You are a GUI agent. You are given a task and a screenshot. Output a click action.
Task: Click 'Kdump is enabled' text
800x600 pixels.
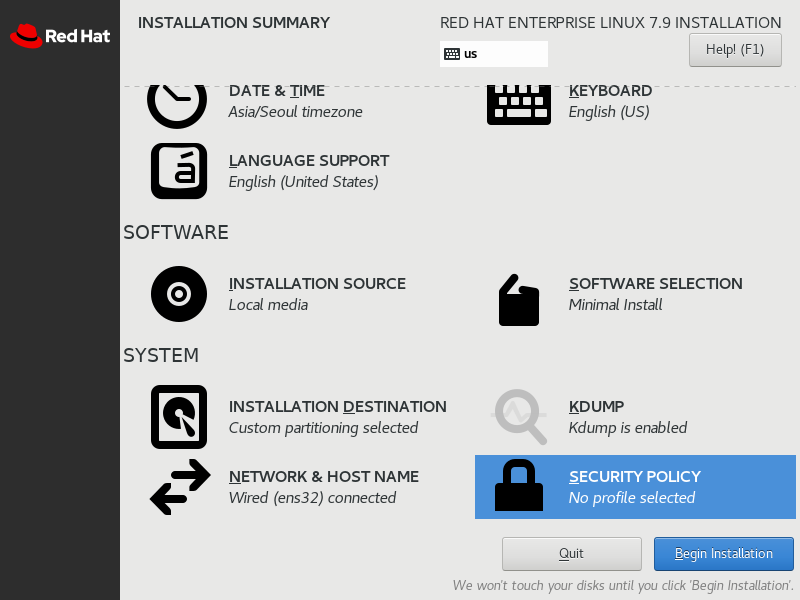[x=628, y=428]
